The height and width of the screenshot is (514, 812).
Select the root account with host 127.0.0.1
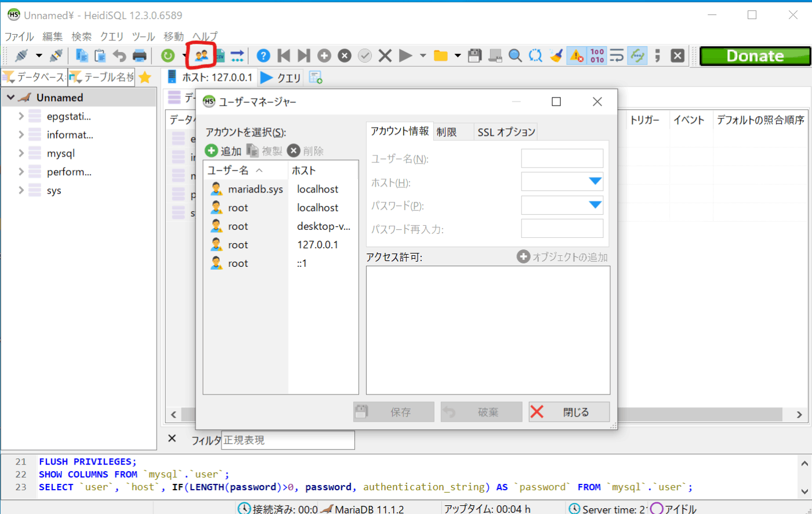(281, 245)
